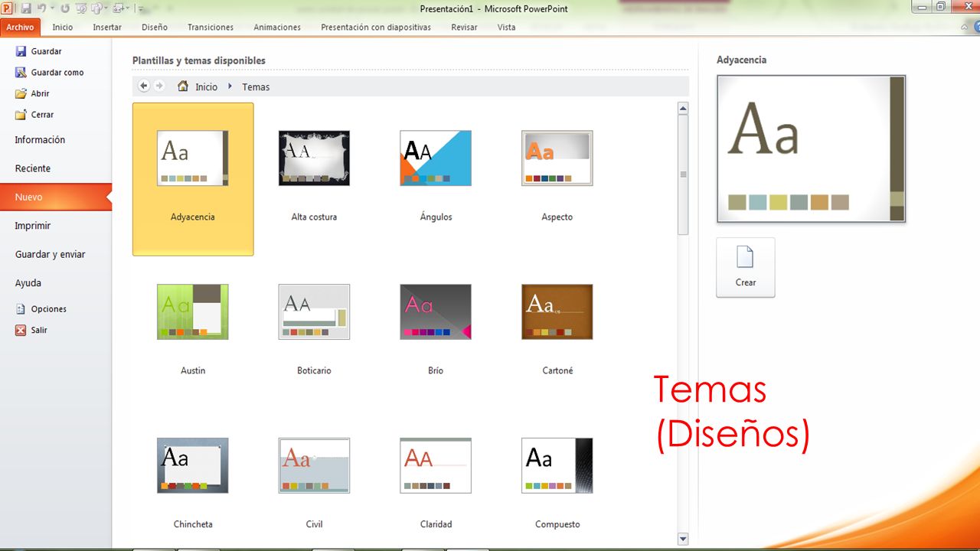
Task: Click the Guardar como icon
Action: 21,73
